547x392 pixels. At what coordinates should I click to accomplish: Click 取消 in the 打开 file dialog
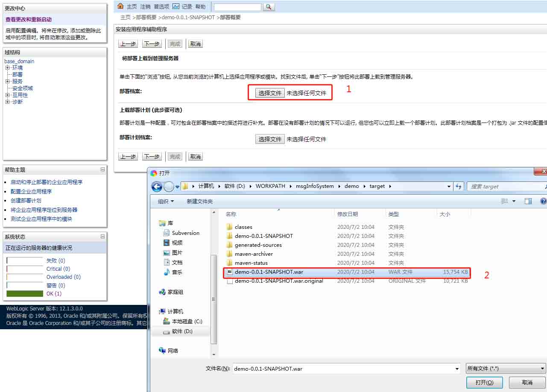[527, 383]
